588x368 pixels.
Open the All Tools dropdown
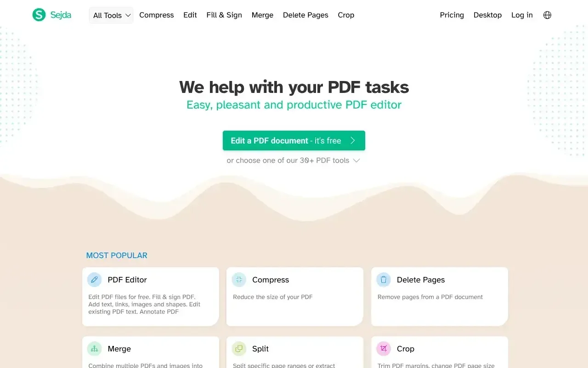[111, 15]
